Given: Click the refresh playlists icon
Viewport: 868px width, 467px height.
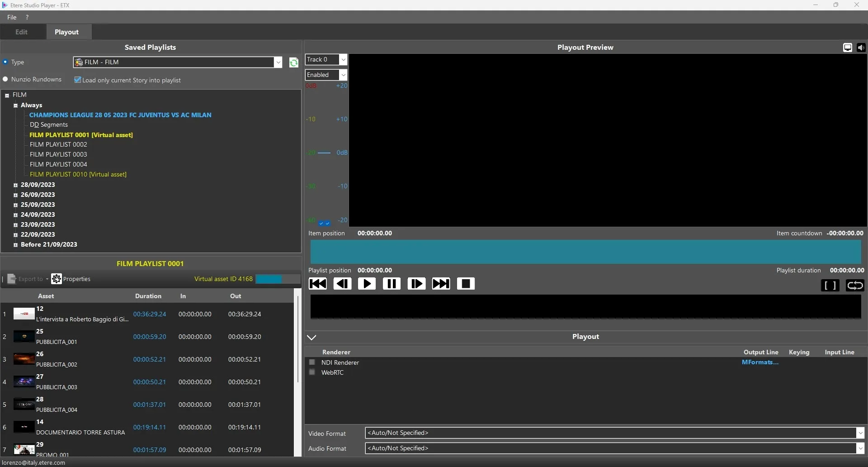Looking at the screenshot, I should point(293,63).
